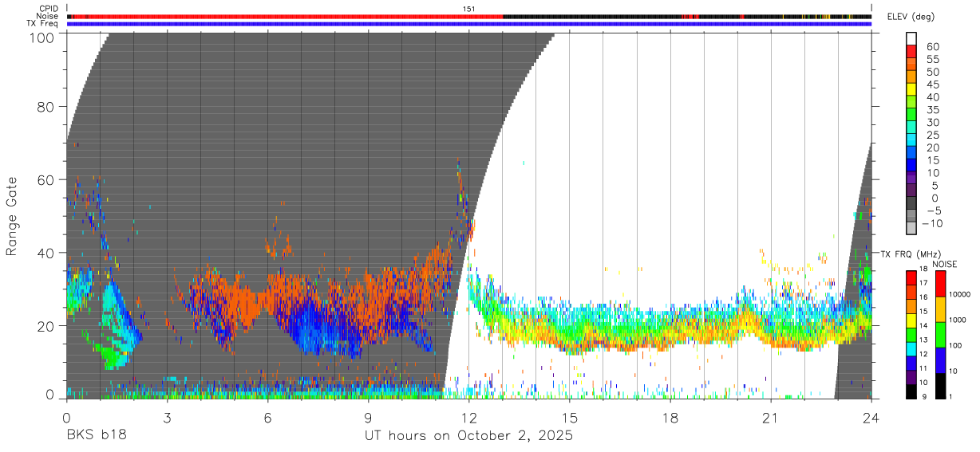The height and width of the screenshot is (452, 980).
Task: Click the elevation legend value 45
Action: 933,84
